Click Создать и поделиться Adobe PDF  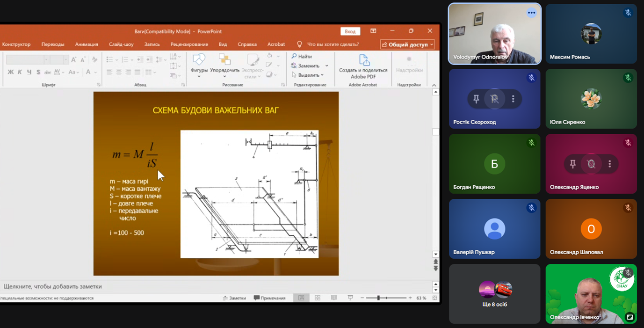pos(363,66)
